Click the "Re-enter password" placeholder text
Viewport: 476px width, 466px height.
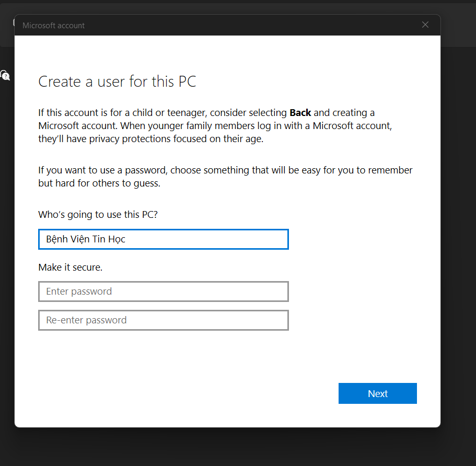coord(86,320)
